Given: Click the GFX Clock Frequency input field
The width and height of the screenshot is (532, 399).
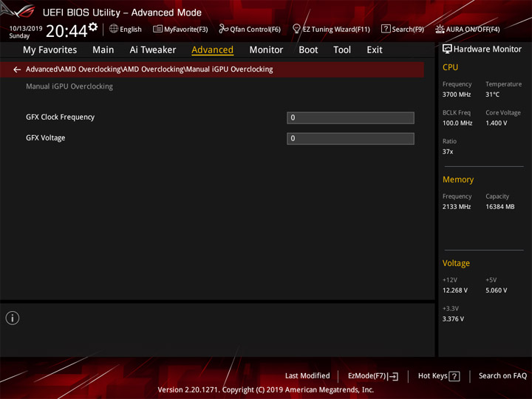Looking at the screenshot, I should tap(350, 117).
